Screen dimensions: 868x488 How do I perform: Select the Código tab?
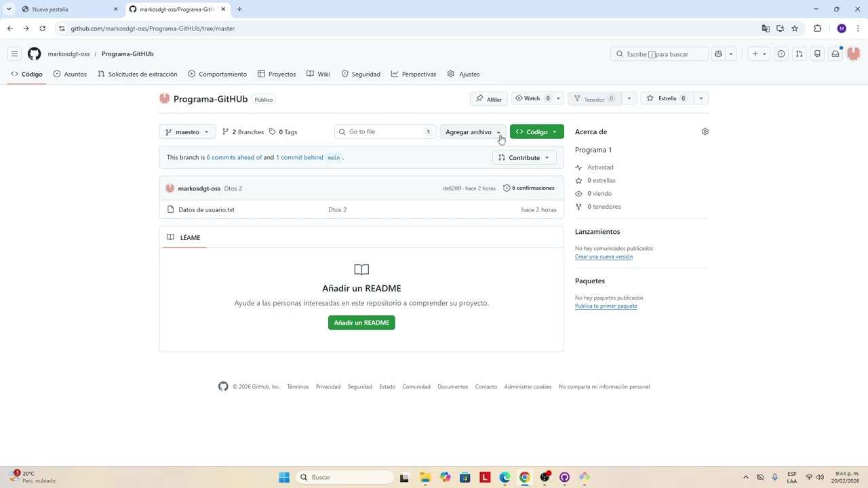(x=26, y=74)
